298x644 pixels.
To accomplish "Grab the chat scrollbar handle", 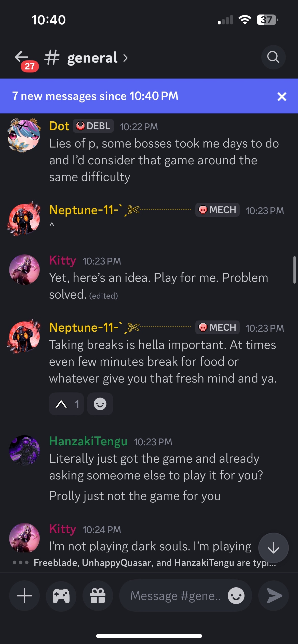I will (294, 270).
